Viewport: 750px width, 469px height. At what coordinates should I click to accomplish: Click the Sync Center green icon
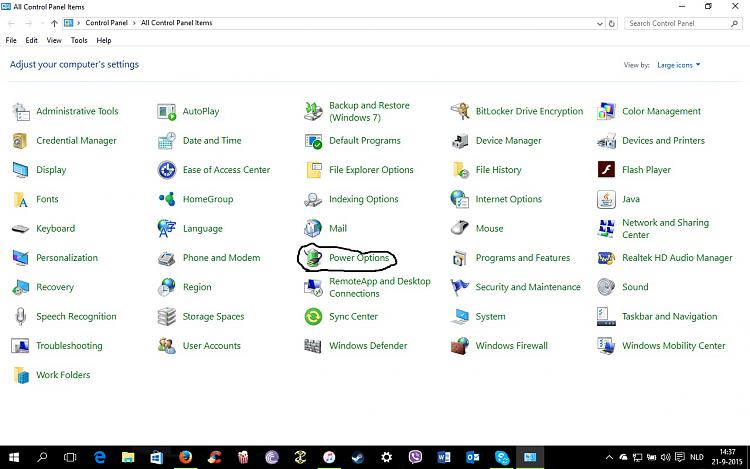pyautogui.click(x=313, y=316)
